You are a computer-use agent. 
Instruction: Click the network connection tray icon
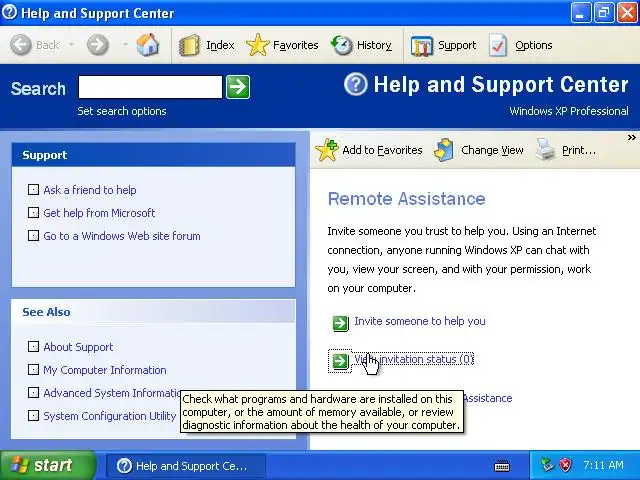[x=547, y=465]
